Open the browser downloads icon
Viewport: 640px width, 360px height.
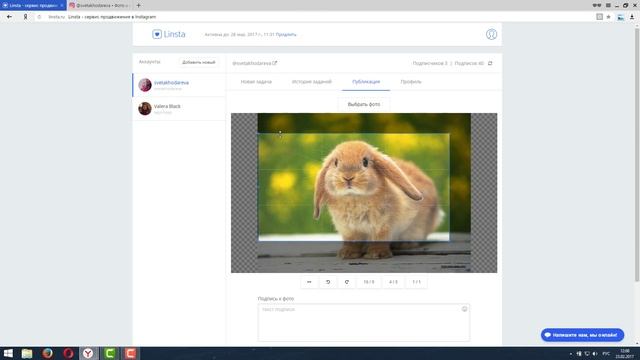point(632,17)
